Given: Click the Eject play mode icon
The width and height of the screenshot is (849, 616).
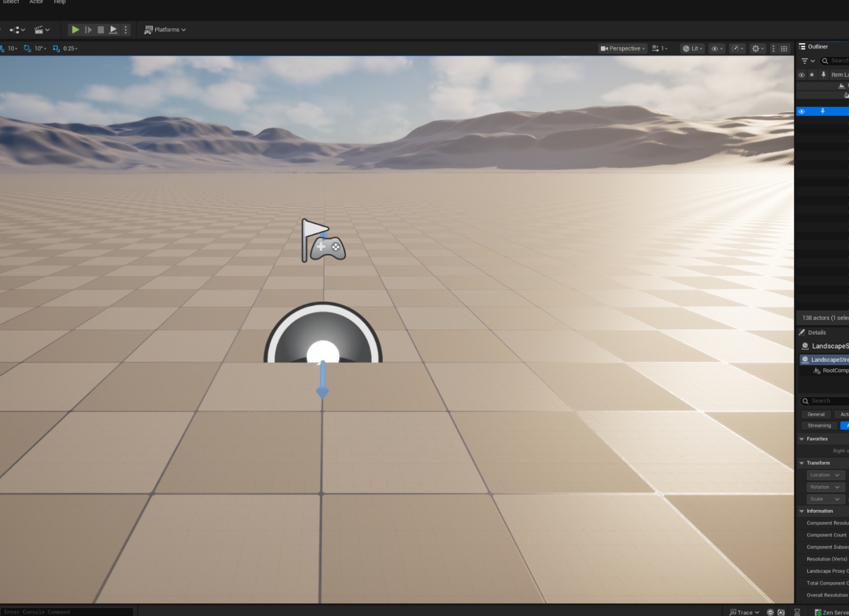Looking at the screenshot, I should coord(113,30).
